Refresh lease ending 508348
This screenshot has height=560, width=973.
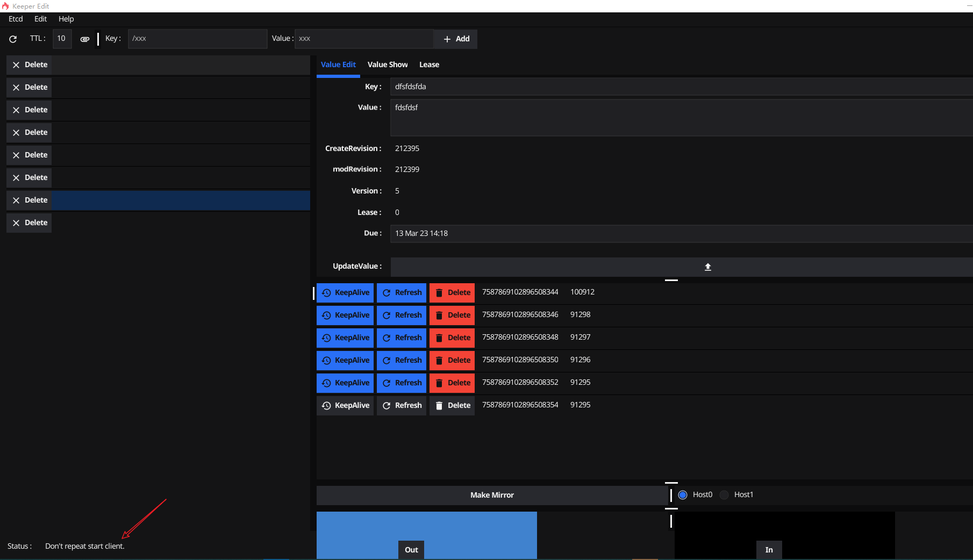[402, 338]
